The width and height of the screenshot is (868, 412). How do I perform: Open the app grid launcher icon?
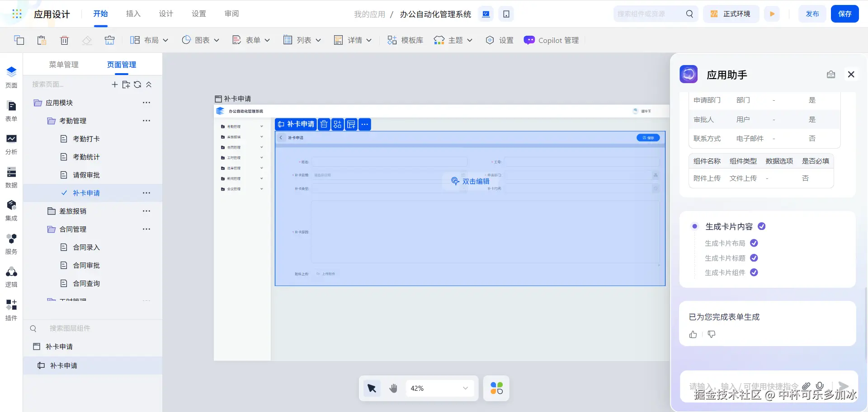click(x=17, y=14)
